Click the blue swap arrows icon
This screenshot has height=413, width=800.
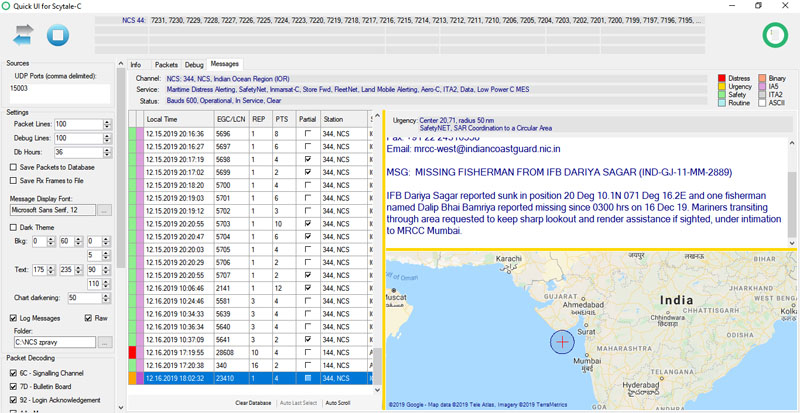tap(23, 35)
